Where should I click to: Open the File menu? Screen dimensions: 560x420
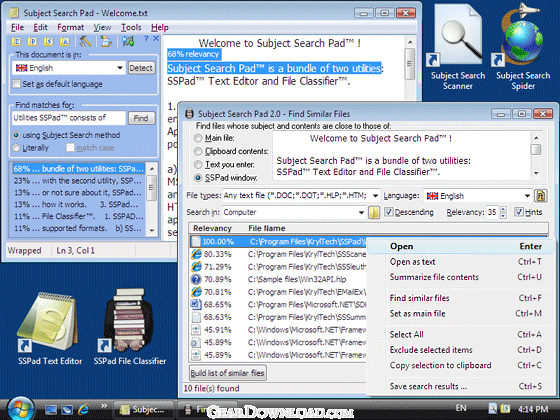(x=17, y=27)
